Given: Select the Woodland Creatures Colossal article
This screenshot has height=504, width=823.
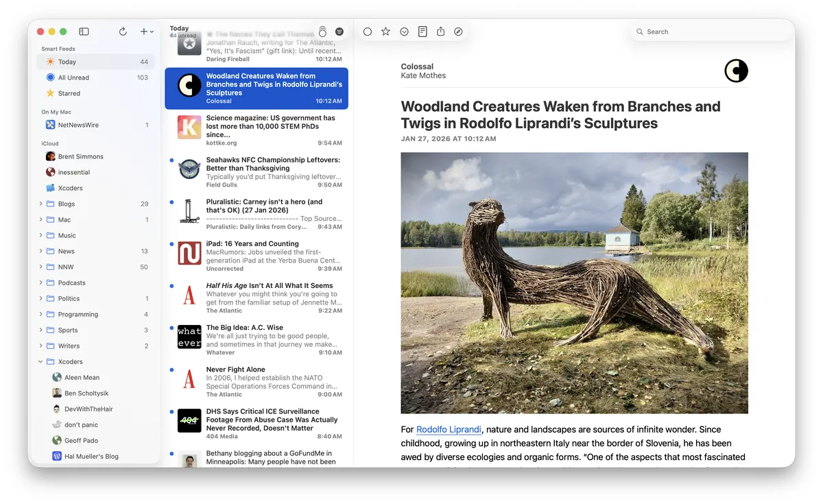Looking at the screenshot, I should (257, 88).
